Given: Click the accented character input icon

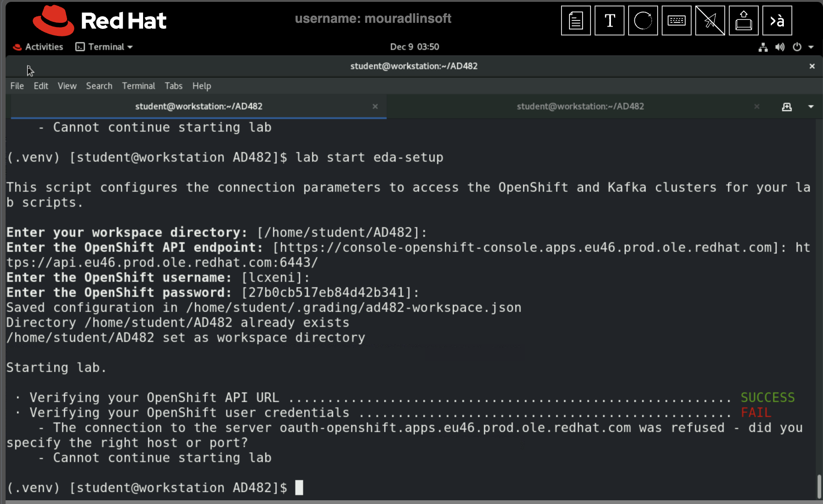Looking at the screenshot, I should tap(777, 21).
